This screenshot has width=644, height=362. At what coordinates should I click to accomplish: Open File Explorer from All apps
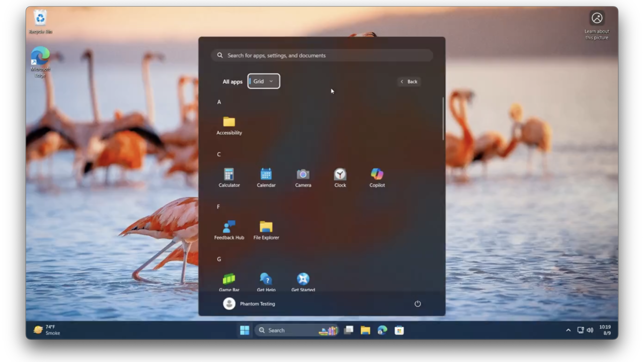coord(266,230)
